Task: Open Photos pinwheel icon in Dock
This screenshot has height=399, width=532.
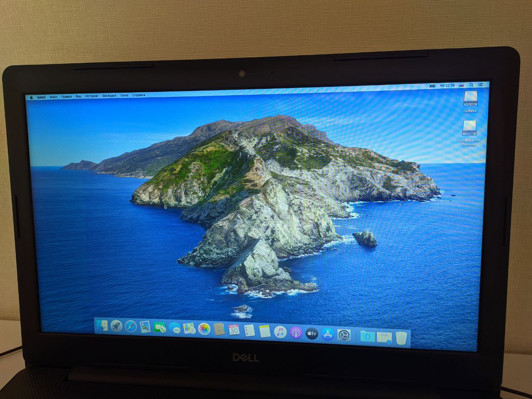Action: [x=204, y=329]
